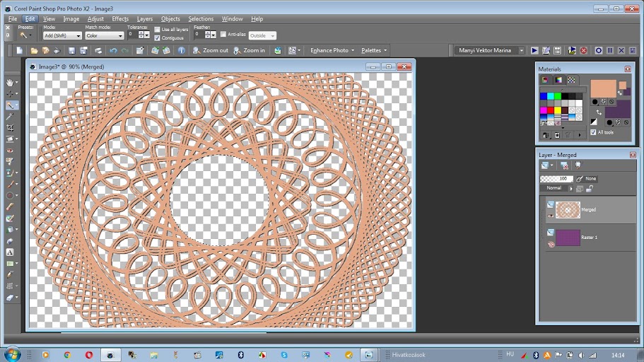The image size is (644, 362).
Task: Choose the Crop tool
Action: coord(10,127)
